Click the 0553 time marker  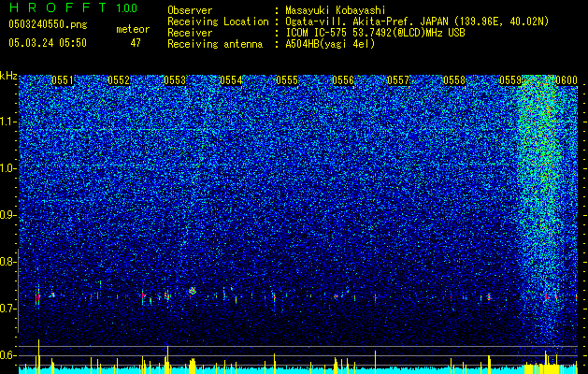pyautogui.click(x=175, y=80)
